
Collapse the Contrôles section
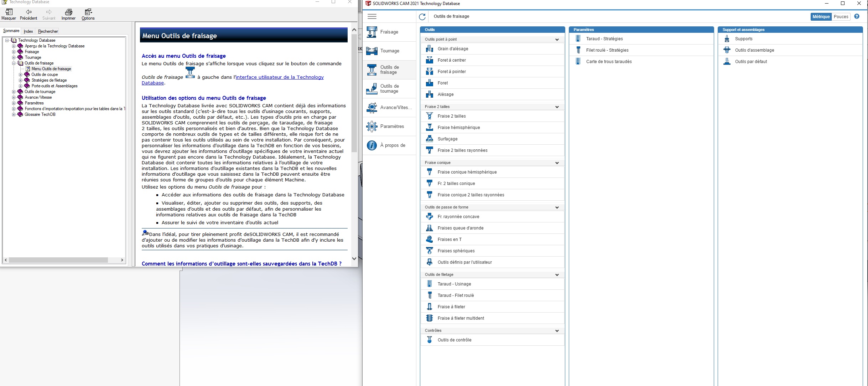pyautogui.click(x=557, y=331)
